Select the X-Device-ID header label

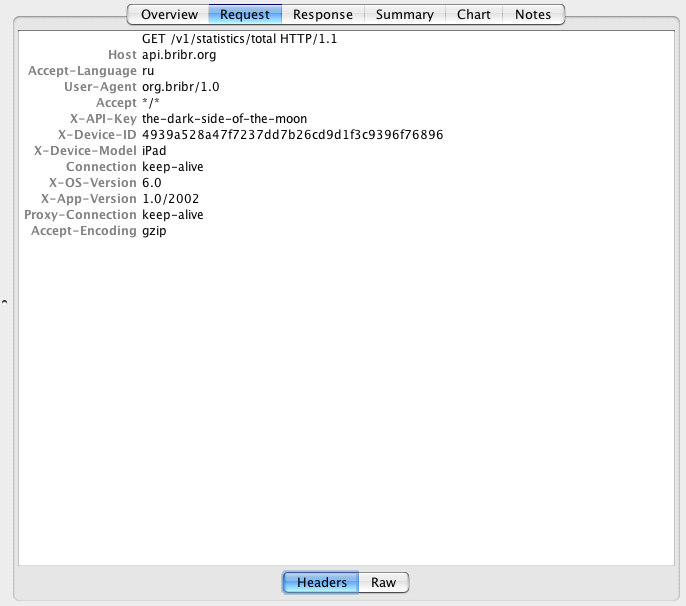pyautogui.click(x=97, y=135)
